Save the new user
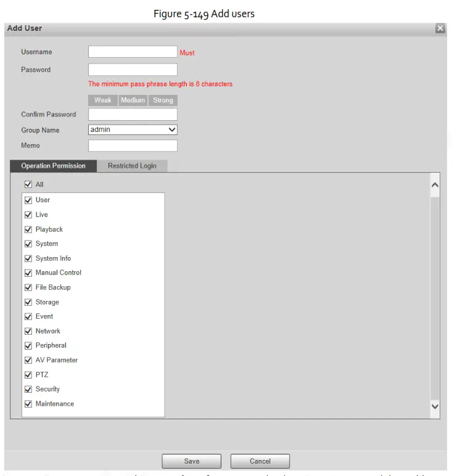This screenshot has width=452, height=476. (x=192, y=461)
